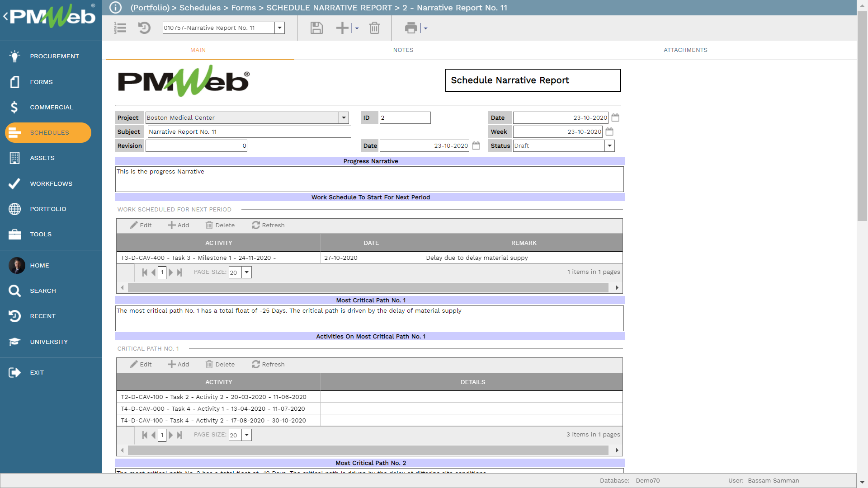Click into Most Critical Path No. 1 text area
868x488 pixels.
(x=369, y=318)
